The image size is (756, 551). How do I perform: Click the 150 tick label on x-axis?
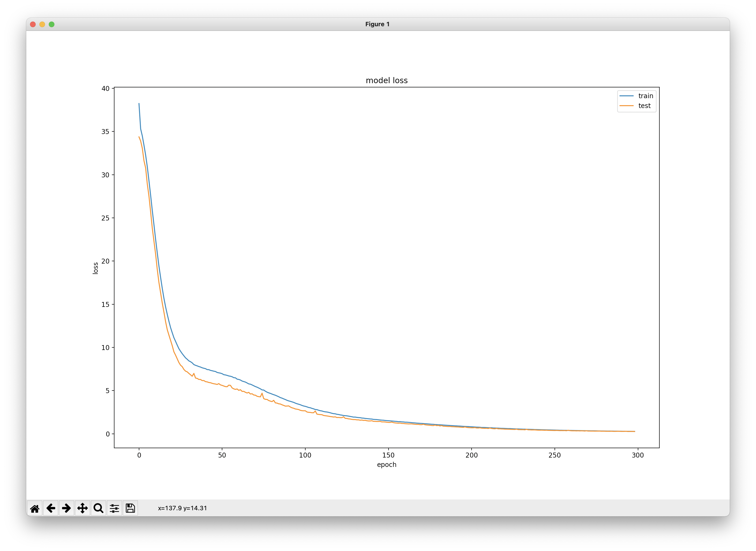388,455
